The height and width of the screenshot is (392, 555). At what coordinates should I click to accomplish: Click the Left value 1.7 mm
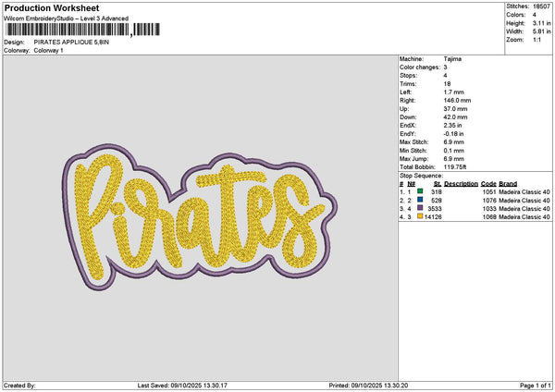pyautogui.click(x=453, y=92)
